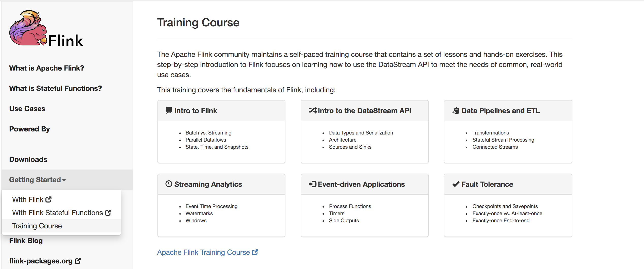Screen dimensions: 644x269
Task: Collapse the Getting Started dropdown
Action: coord(35,180)
